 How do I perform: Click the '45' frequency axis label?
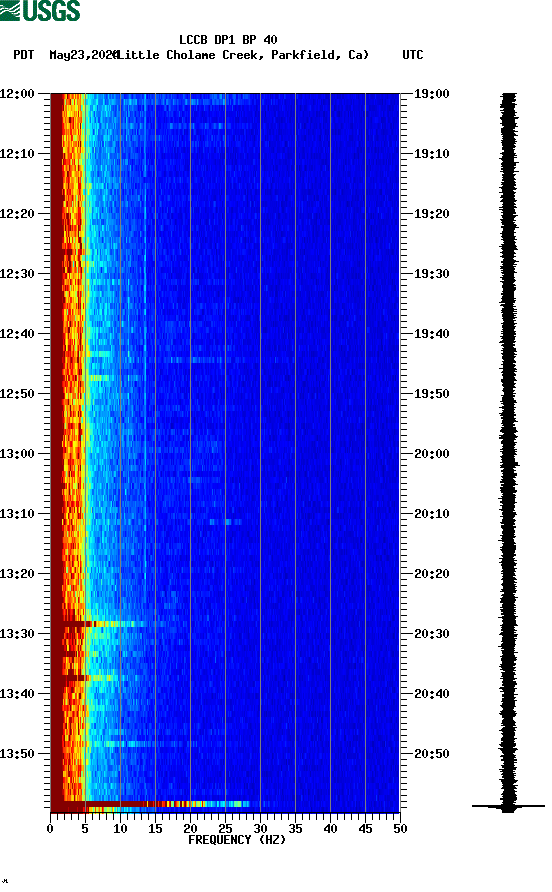[365, 829]
